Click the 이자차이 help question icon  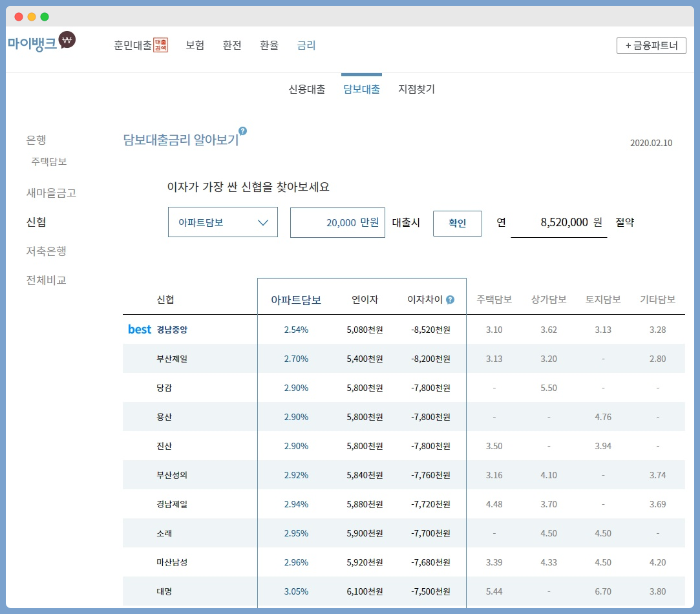pyautogui.click(x=450, y=300)
